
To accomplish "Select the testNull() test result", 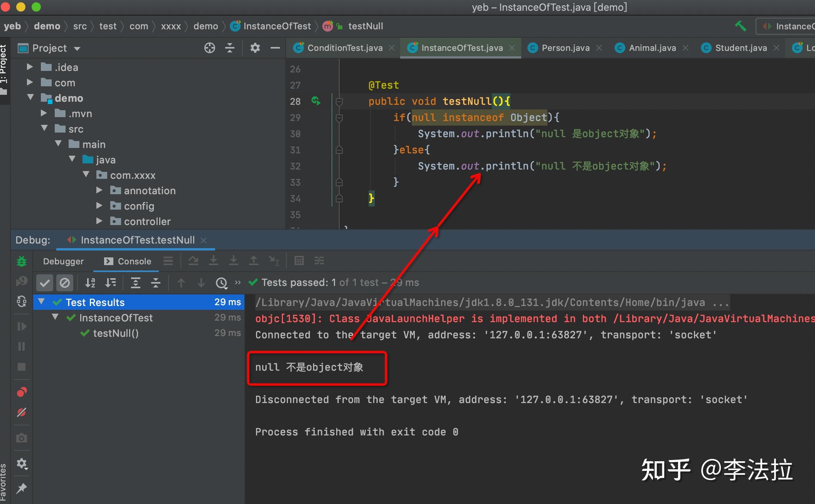I will click(116, 333).
